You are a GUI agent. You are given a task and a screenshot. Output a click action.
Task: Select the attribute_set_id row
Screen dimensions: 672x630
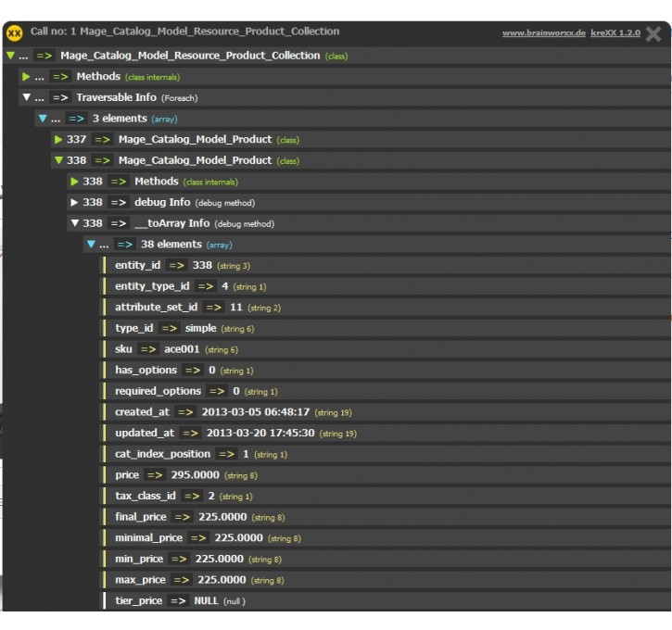[385, 308]
